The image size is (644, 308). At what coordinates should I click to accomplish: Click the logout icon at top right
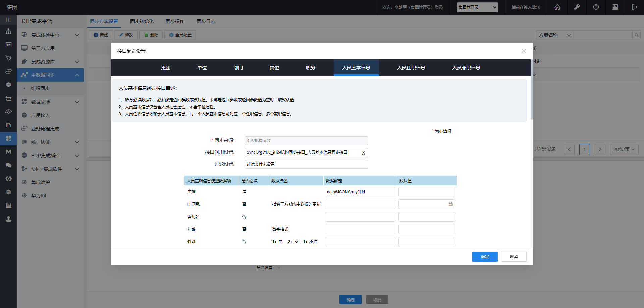[x=634, y=7]
